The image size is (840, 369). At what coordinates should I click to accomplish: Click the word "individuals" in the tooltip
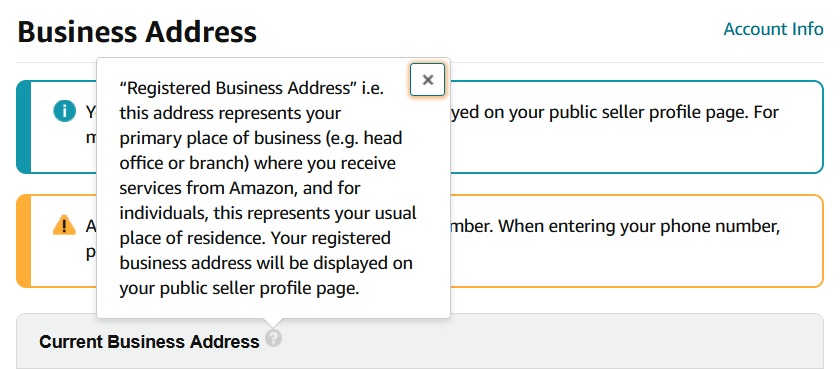162,213
